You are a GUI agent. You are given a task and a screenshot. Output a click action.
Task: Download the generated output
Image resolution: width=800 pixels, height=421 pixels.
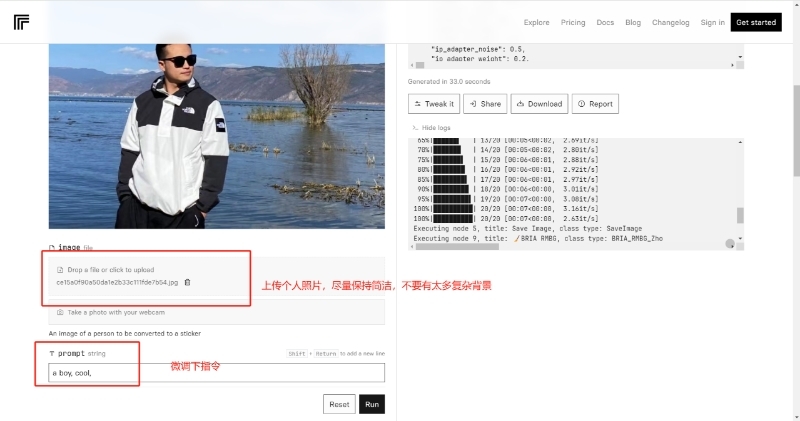(x=539, y=104)
